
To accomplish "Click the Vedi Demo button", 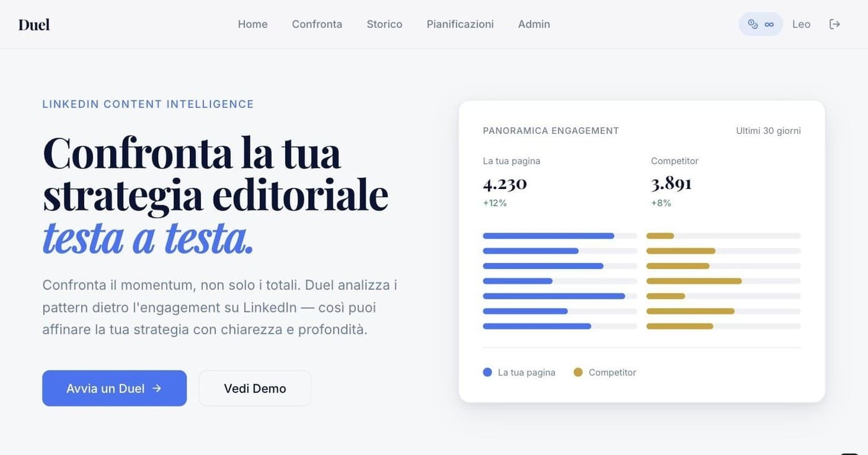I will coord(255,388).
